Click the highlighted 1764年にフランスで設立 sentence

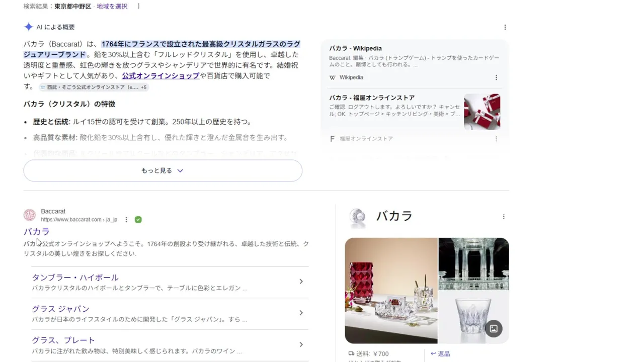coord(162,49)
